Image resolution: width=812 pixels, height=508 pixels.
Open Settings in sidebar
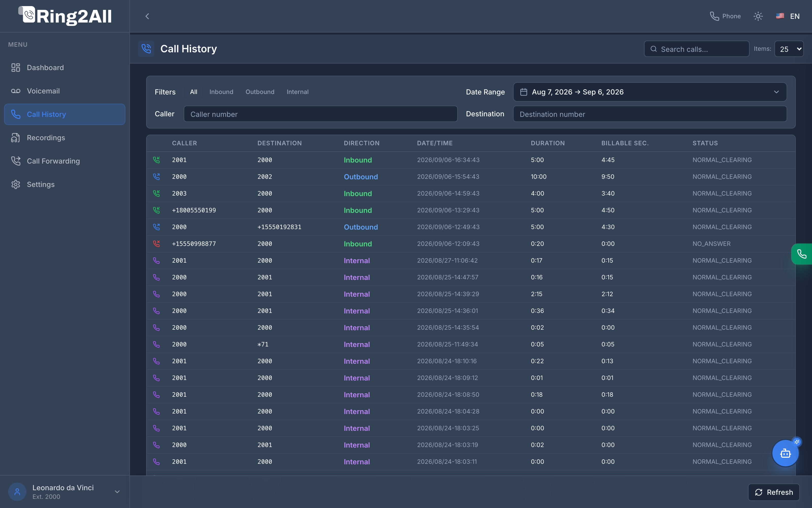point(65,184)
